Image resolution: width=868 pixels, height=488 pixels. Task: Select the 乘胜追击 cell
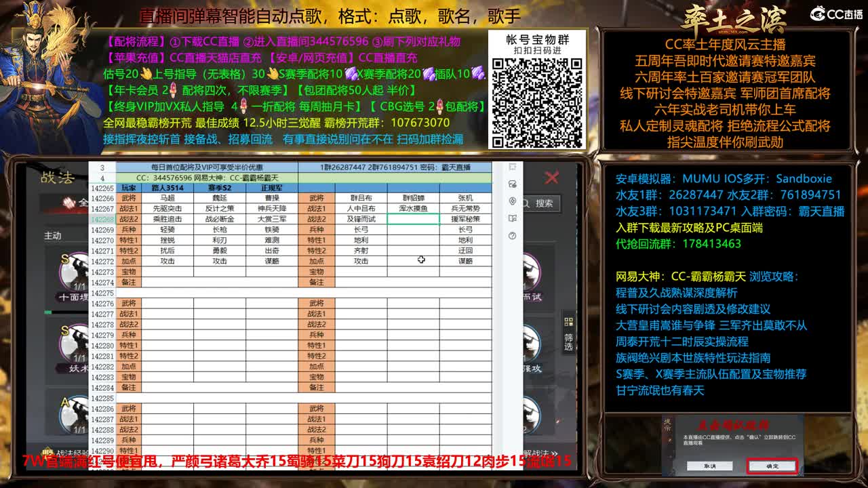pyautogui.click(x=167, y=219)
